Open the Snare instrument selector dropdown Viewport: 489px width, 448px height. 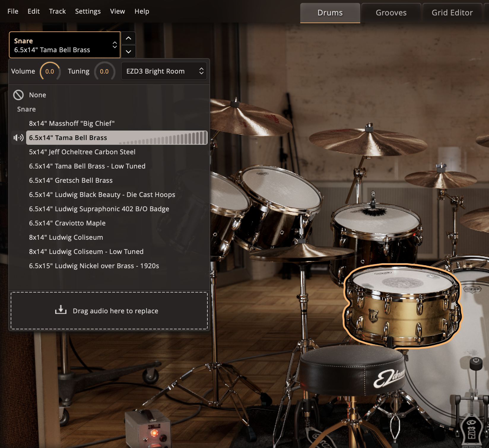click(64, 45)
